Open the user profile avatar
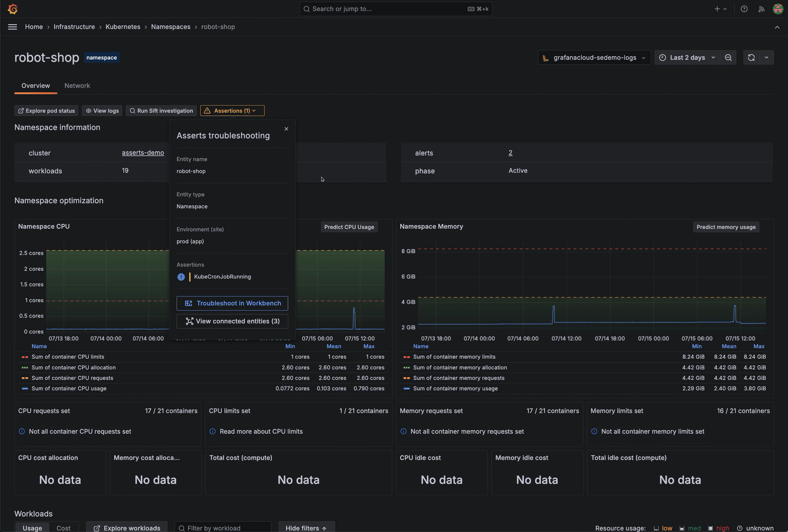The width and height of the screenshot is (788, 532). coord(778,9)
